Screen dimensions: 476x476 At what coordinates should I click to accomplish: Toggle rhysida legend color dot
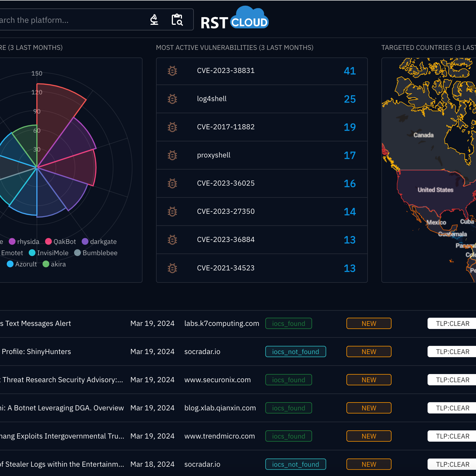click(12, 241)
